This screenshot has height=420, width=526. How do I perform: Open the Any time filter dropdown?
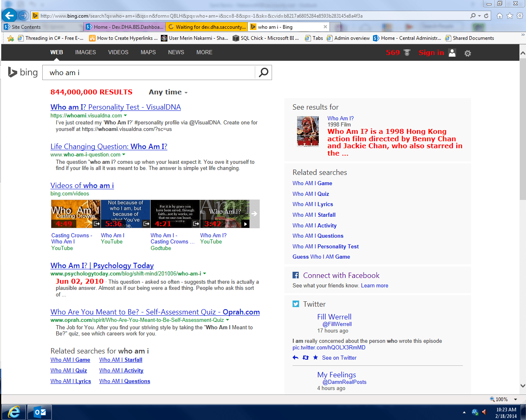[168, 92]
